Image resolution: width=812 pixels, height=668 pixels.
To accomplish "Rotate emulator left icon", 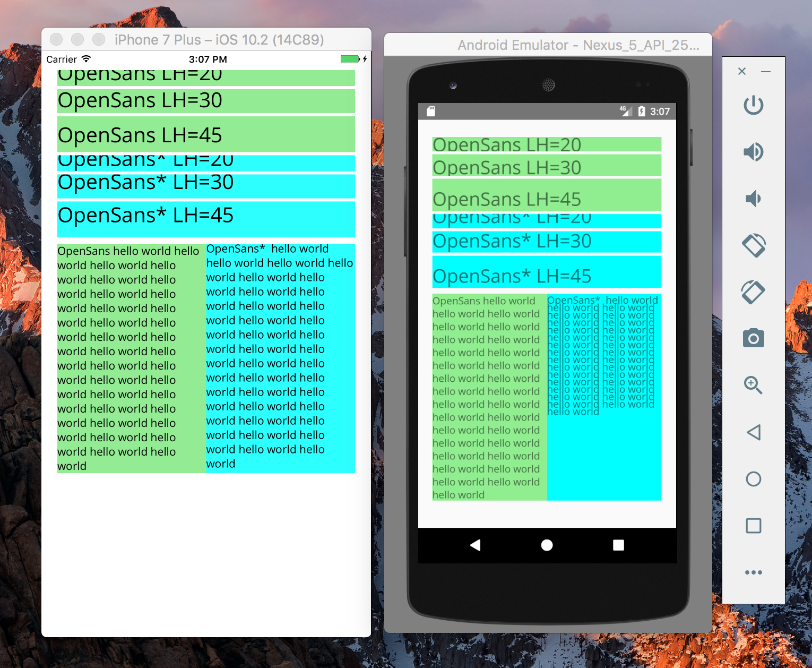I will (753, 245).
